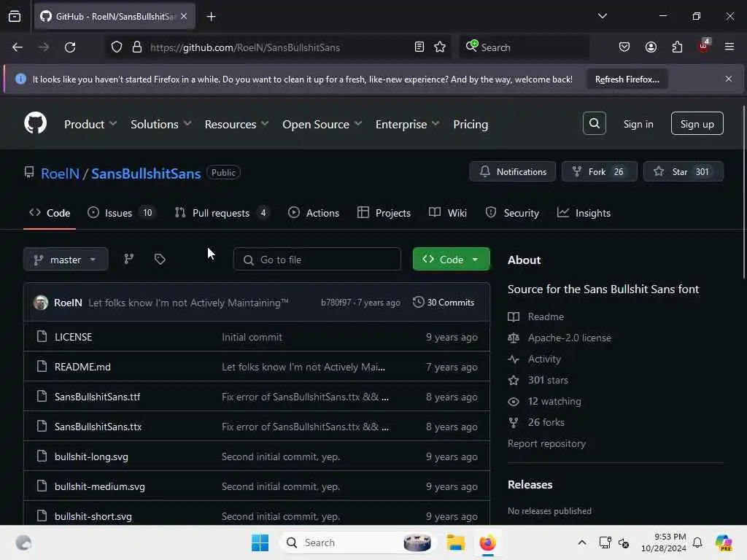Open the Firefox hamburger application menu
Screen dimensions: 747x560
pos(729,47)
